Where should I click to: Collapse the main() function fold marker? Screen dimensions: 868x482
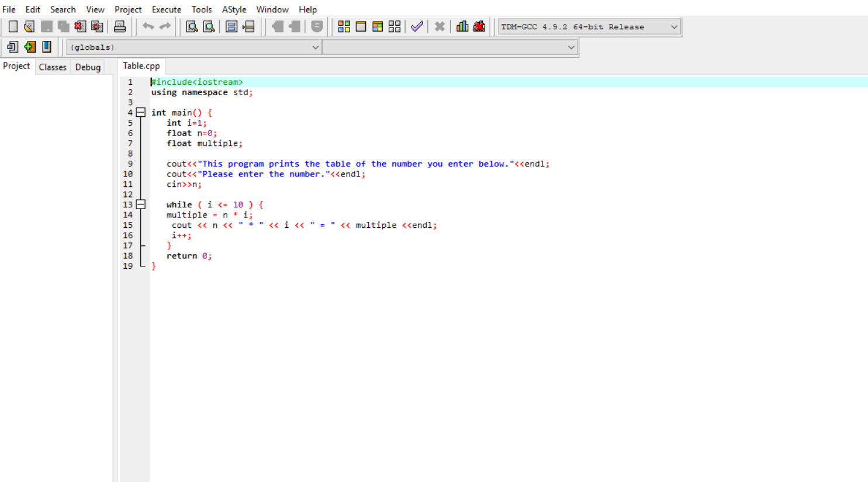point(141,112)
